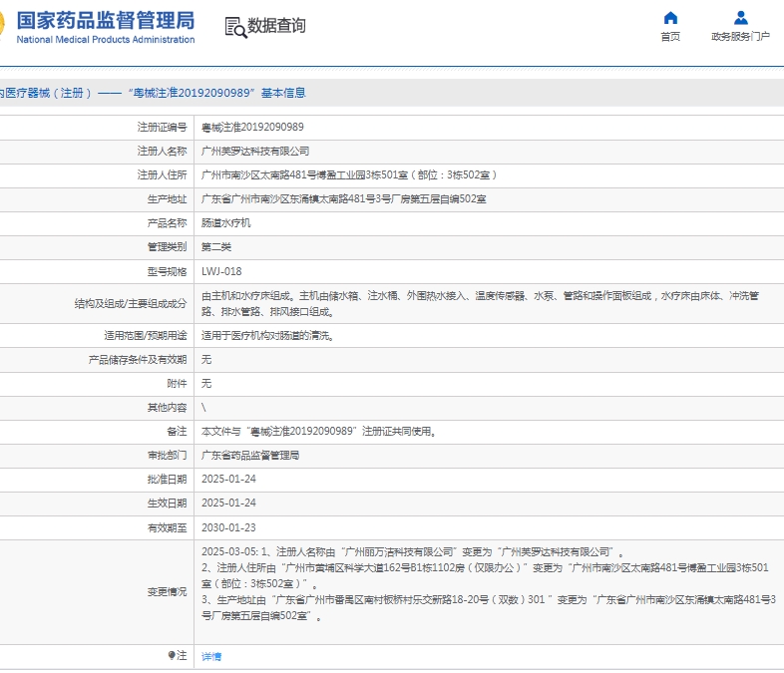Click the 产品名称 label
This screenshot has height=673, width=784.
[167, 223]
